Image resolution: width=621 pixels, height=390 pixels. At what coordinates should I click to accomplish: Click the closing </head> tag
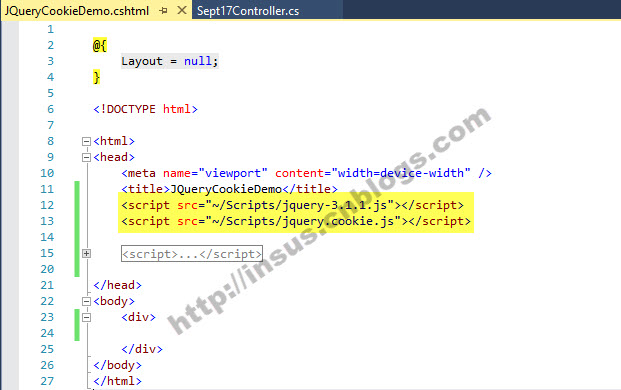pyautogui.click(x=117, y=285)
